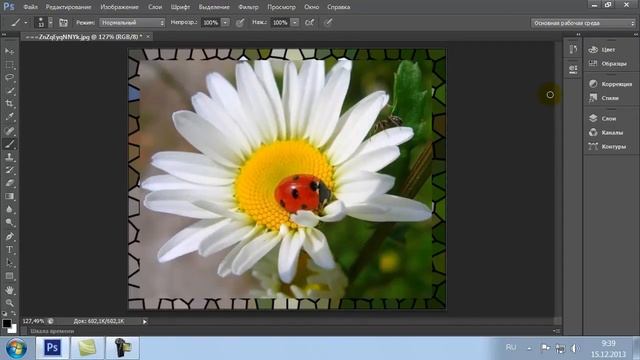The image size is (640, 360).
Task: Toggle pressure for opacity button
Action: [x=240, y=23]
